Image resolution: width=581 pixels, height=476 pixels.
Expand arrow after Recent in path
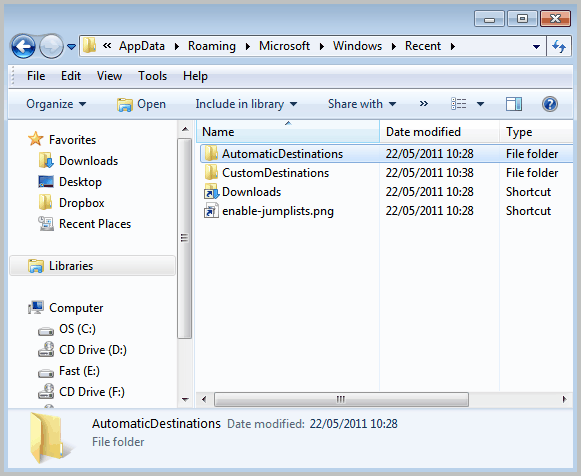452,46
